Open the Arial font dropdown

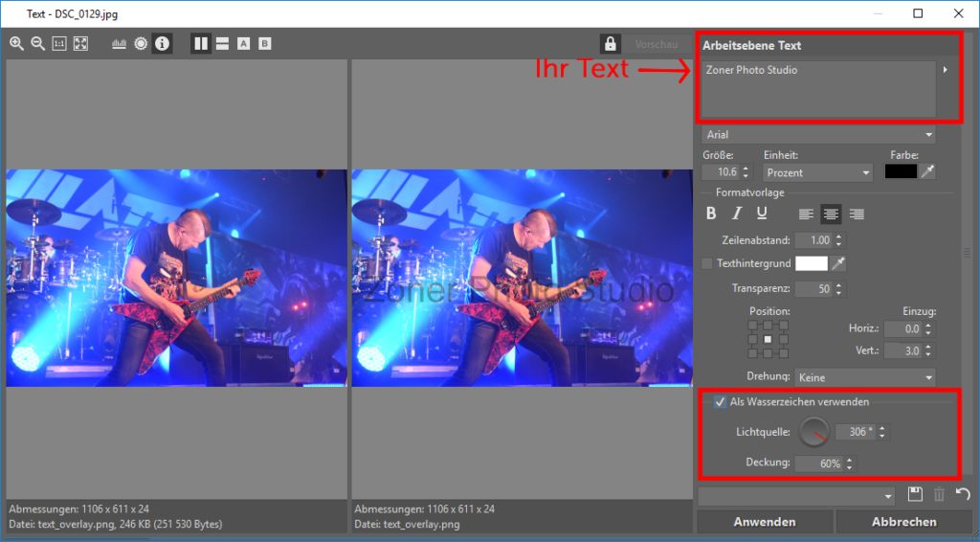(x=819, y=134)
